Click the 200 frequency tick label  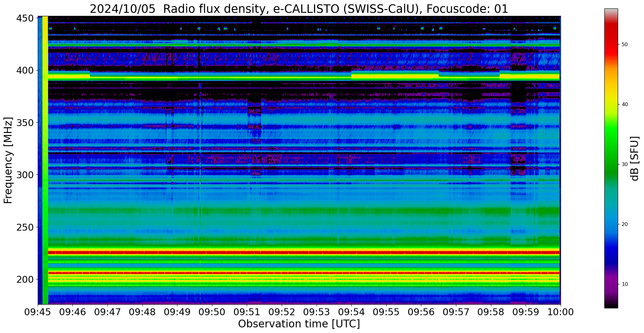(25, 279)
